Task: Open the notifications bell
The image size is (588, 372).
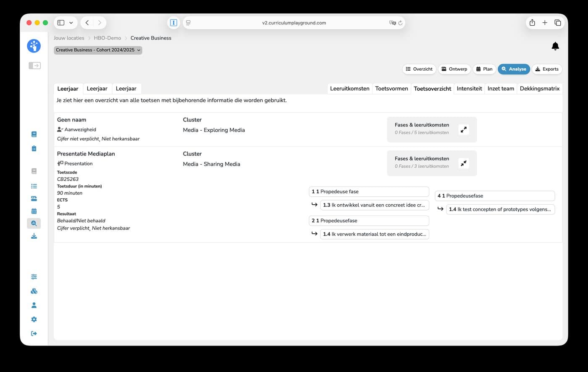Action: point(555,46)
